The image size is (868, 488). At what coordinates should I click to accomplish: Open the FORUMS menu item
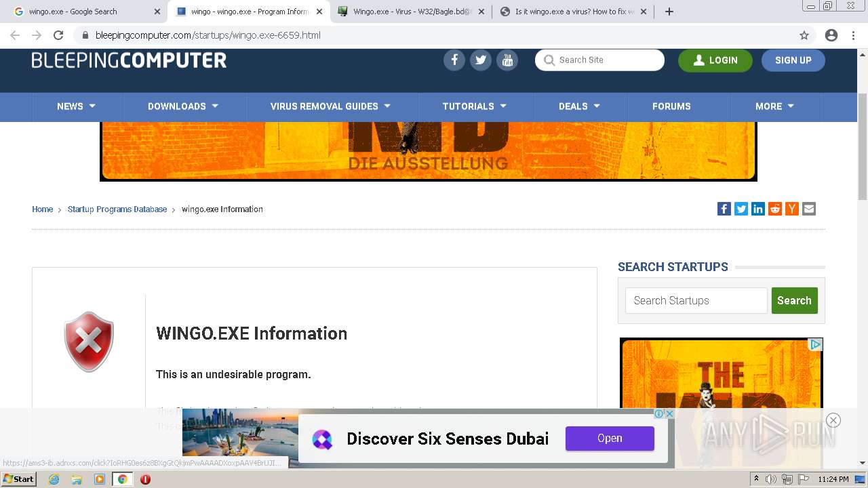coord(671,106)
